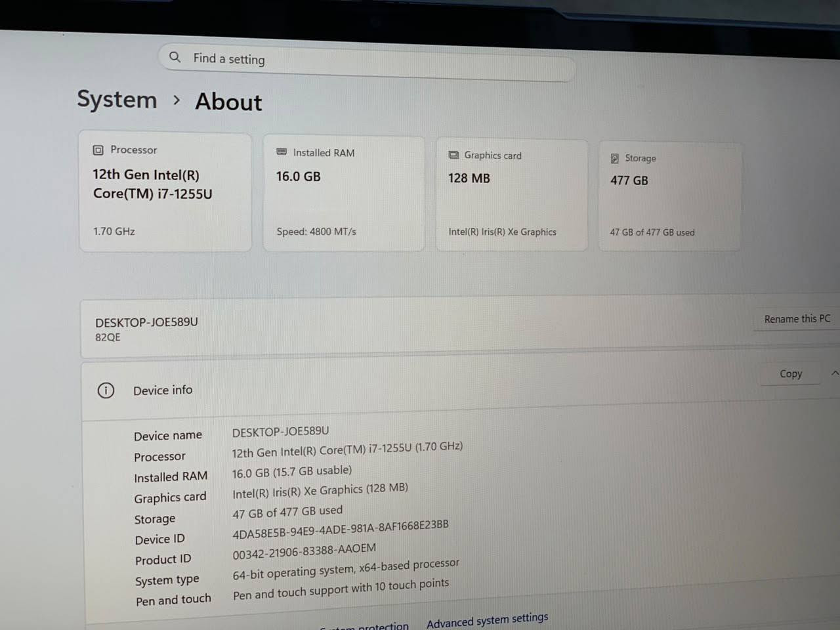Screen dimensions: 840x630
Task: Click the search magnifier icon
Action: (x=175, y=57)
